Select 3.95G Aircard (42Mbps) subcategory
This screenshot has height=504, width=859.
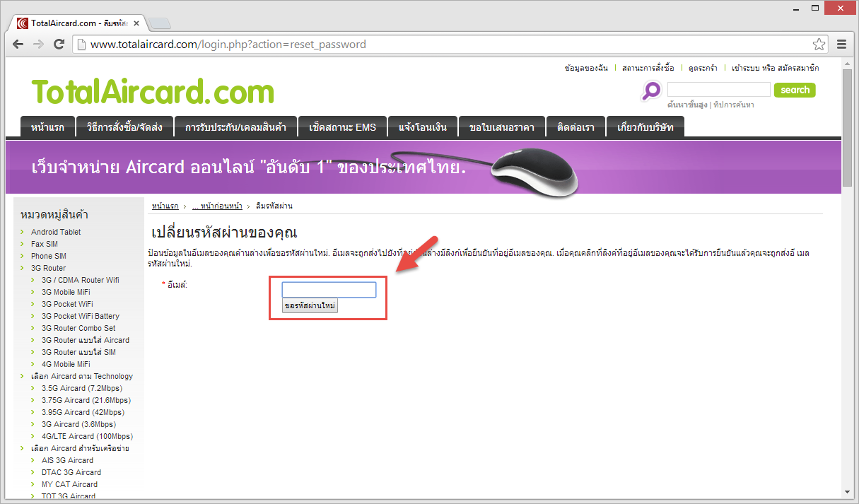click(83, 412)
